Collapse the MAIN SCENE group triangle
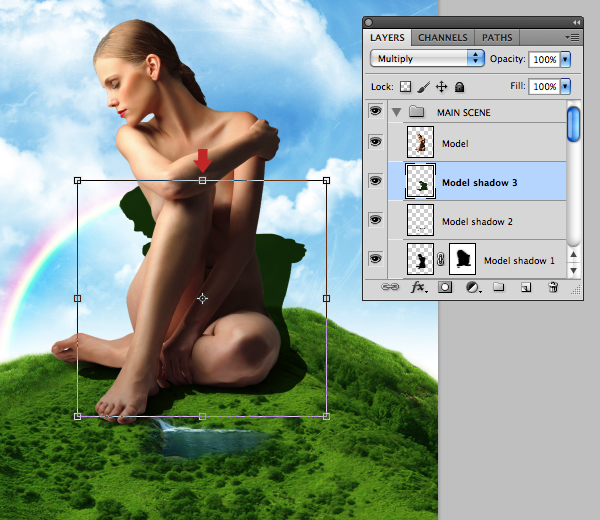 [x=396, y=112]
